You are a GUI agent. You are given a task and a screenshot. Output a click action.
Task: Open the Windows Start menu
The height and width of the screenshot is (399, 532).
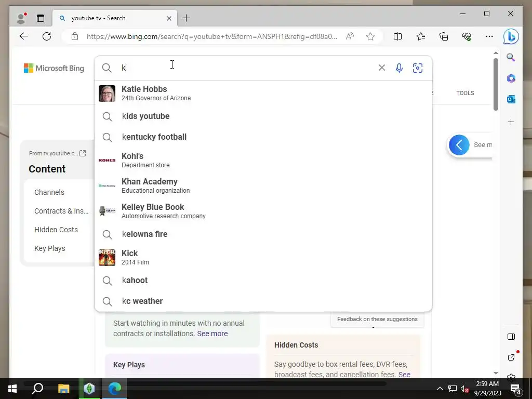click(12, 389)
